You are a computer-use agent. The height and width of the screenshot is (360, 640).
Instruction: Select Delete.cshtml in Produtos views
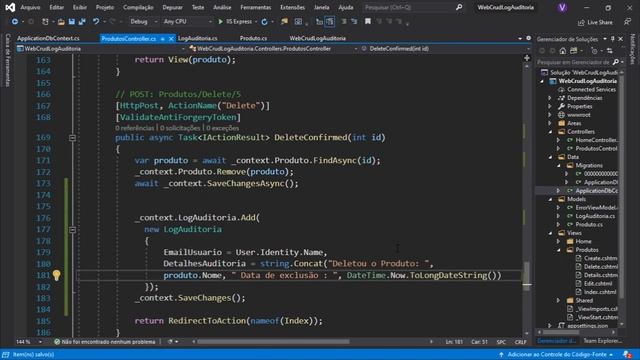point(600,267)
